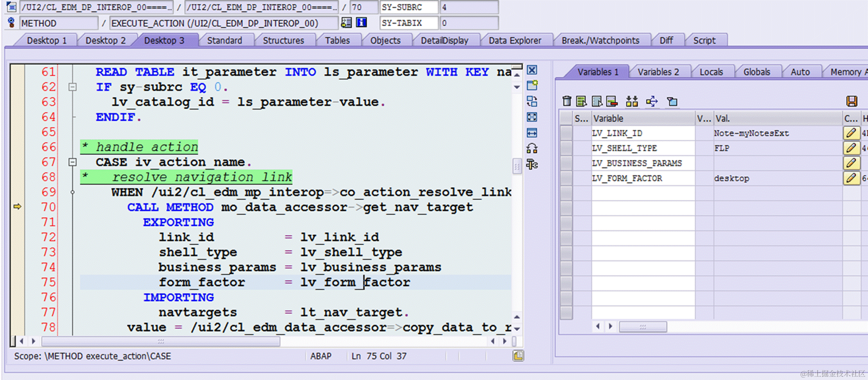Click the blue information icon near SY-TABIX

[x=361, y=23]
